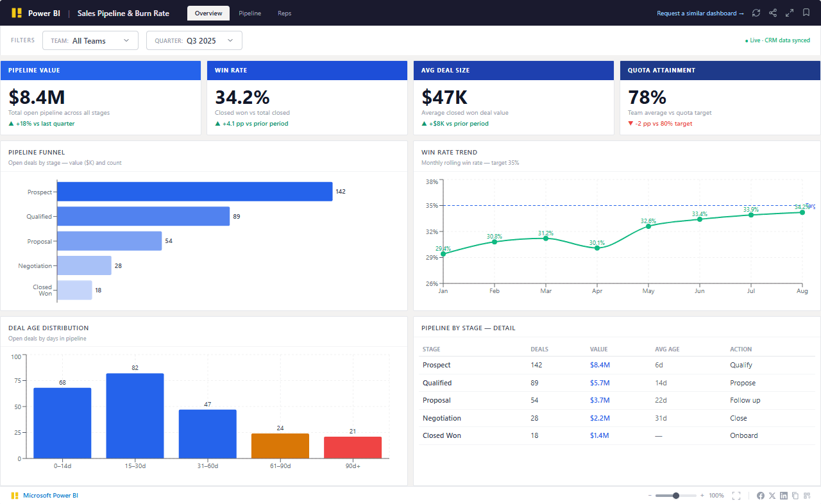Click the $3.7M Proposal value
Viewport: 821px width, 504px height.
click(600, 400)
